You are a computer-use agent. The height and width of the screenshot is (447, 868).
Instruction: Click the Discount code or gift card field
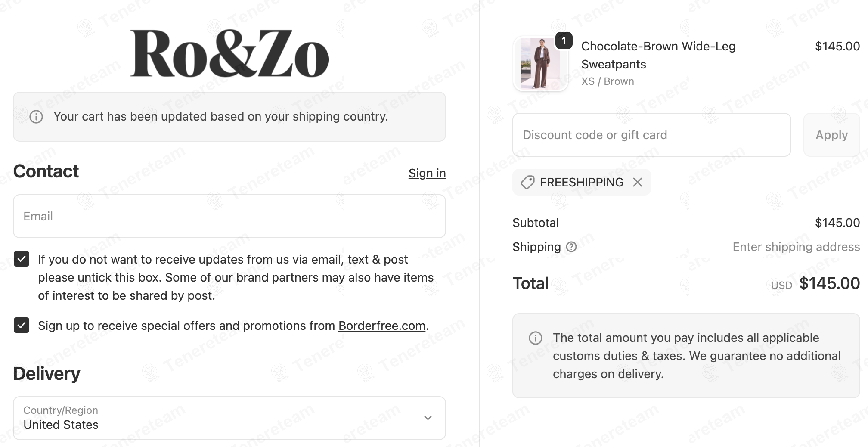(x=651, y=135)
